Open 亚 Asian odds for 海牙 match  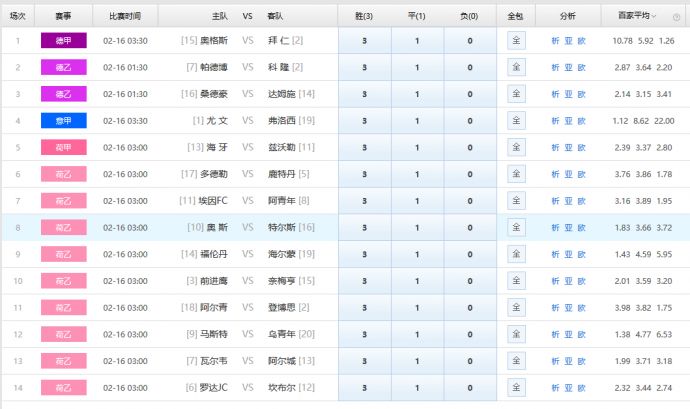pyautogui.click(x=569, y=147)
